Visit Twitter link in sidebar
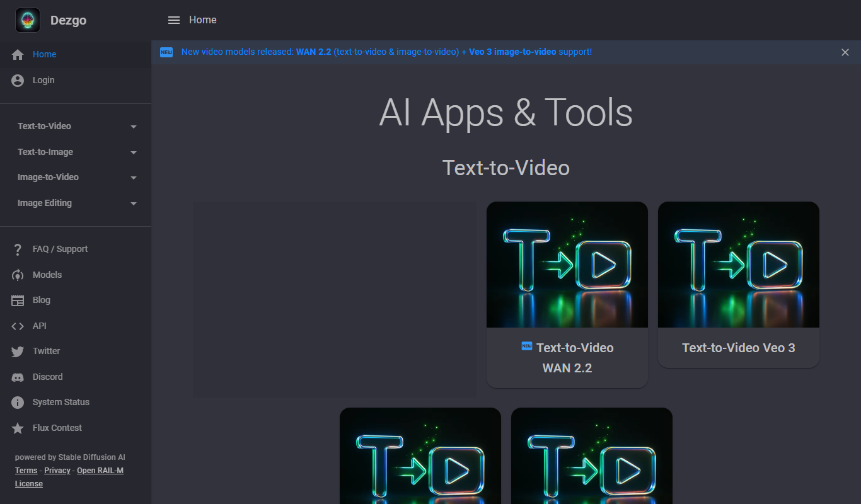Screen dimensions: 861x504 tap(47, 351)
